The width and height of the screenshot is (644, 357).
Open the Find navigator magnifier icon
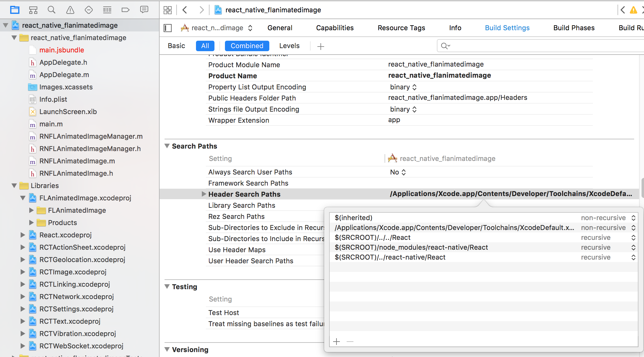click(51, 10)
